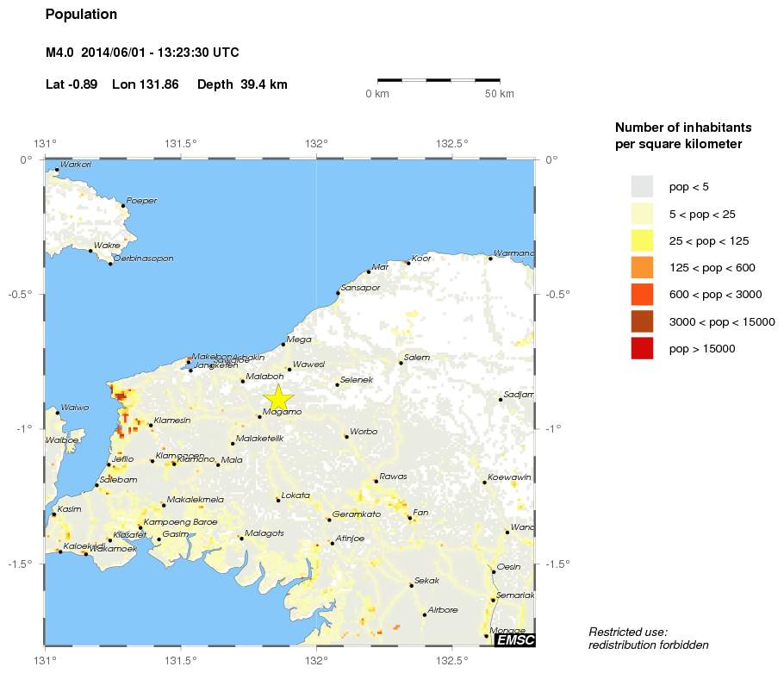
Task: Select the yellow '25 < pop < 125' swatch
Action: [x=642, y=240]
